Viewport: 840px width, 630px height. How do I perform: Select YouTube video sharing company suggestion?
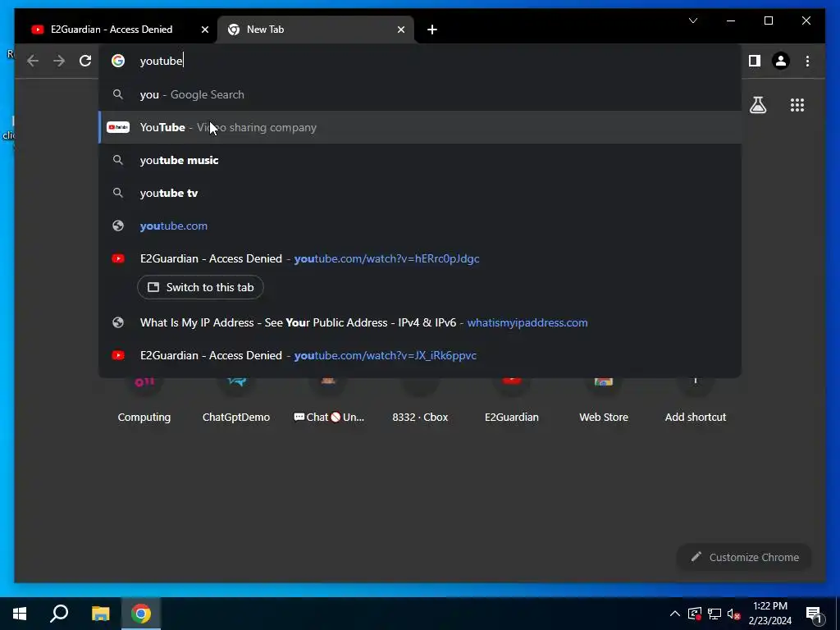421,127
